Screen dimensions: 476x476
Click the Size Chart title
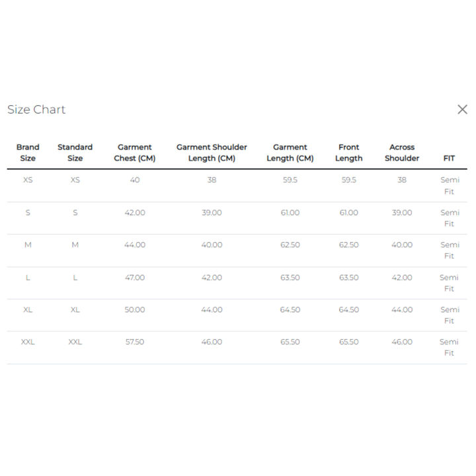click(36, 110)
